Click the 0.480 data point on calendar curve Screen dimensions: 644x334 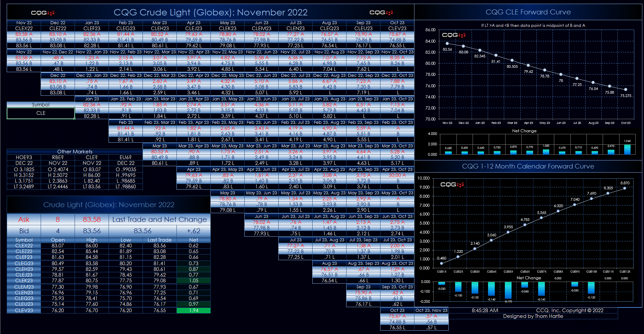441,264
